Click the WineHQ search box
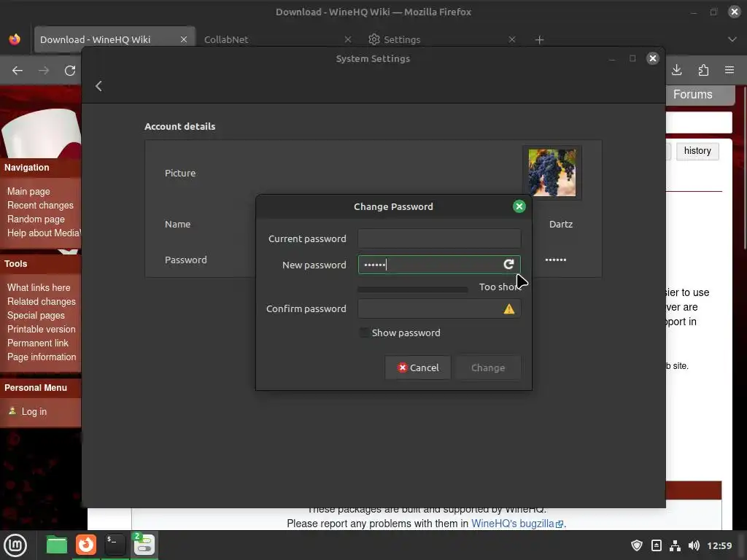The image size is (747, 560). tap(698, 122)
